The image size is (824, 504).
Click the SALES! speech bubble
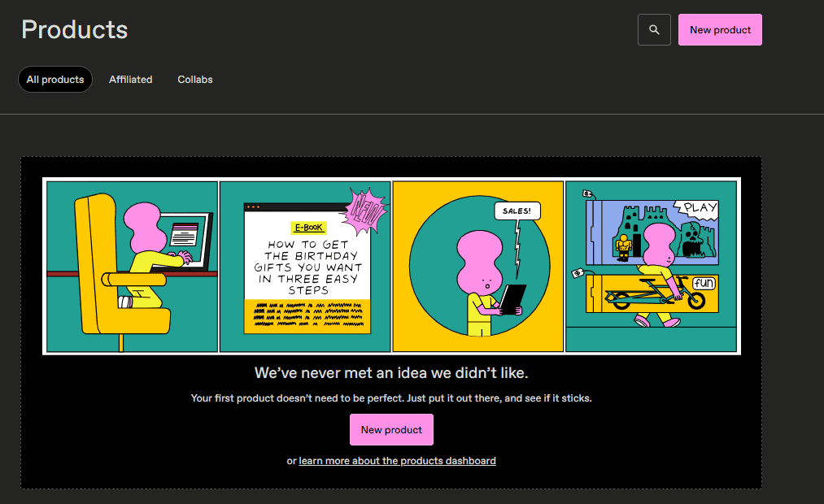pos(517,211)
